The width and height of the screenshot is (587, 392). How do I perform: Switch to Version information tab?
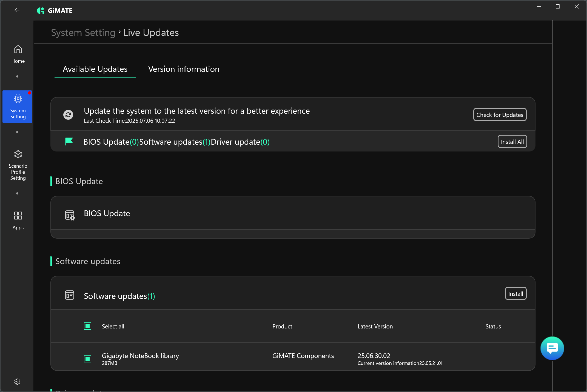(x=184, y=69)
